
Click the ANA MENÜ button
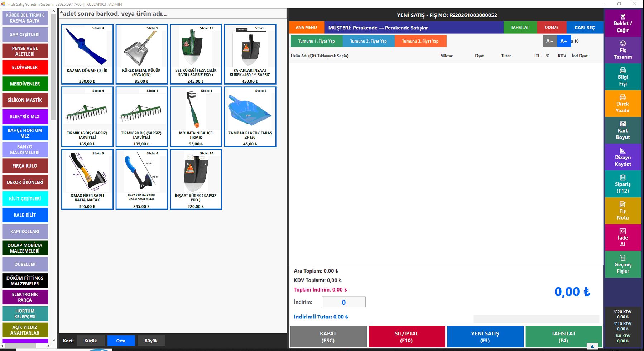point(306,28)
